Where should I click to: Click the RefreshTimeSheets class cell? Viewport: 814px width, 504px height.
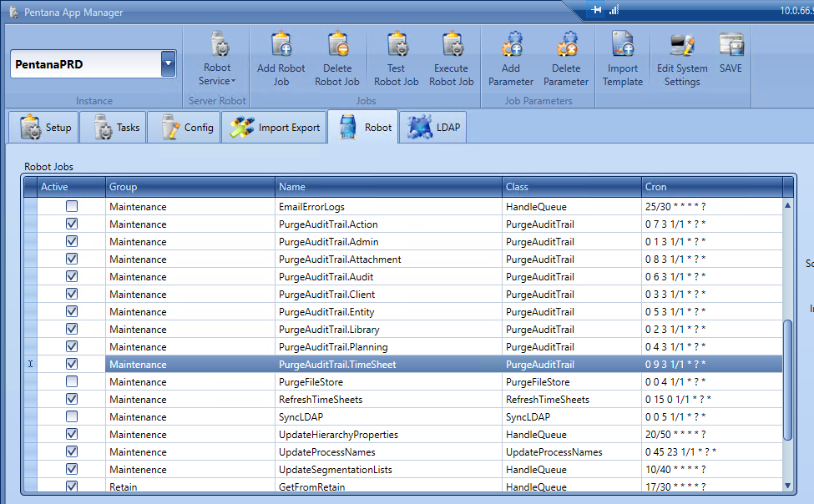pos(572,399)
